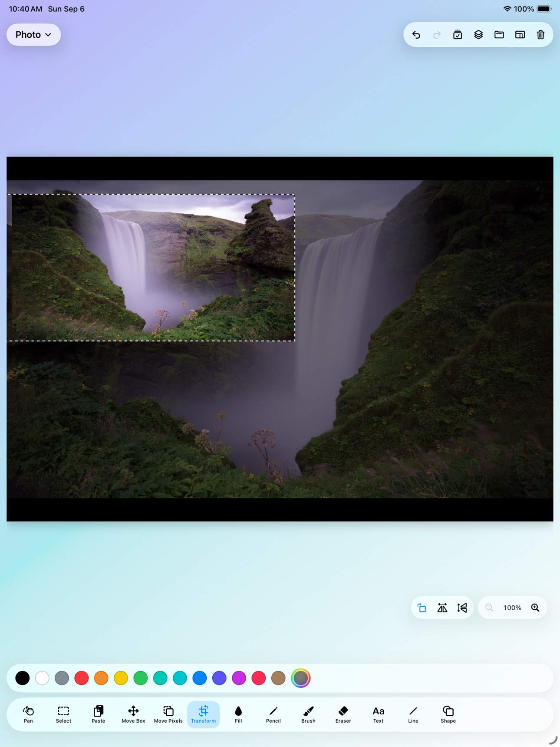Pick the teal color swatch
This screenshot has width=560, height=747.
160,678
